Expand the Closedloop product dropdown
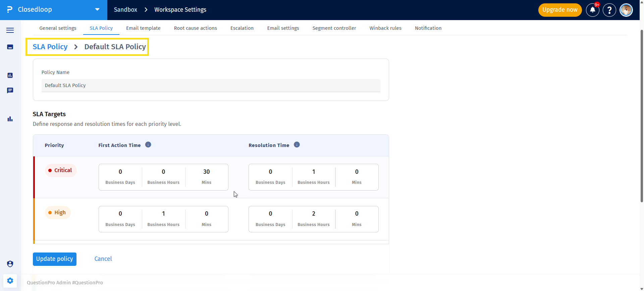 pyautogui.click(x=97, y=9)
